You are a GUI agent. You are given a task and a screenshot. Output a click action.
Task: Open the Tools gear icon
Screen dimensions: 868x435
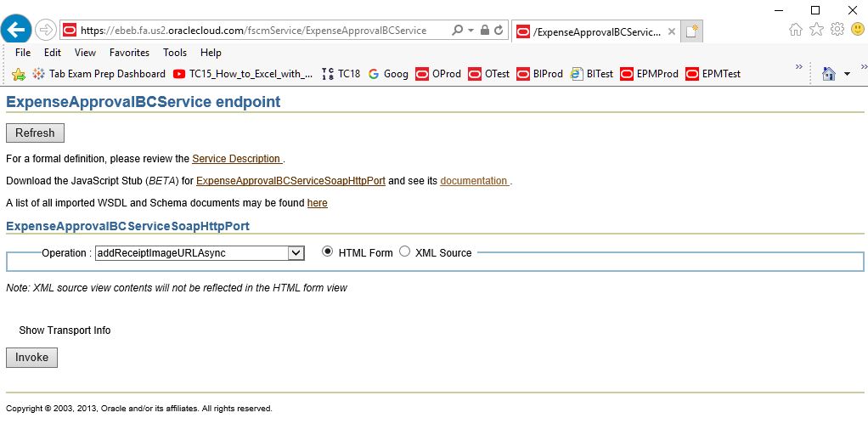click(x=837, y=30)
